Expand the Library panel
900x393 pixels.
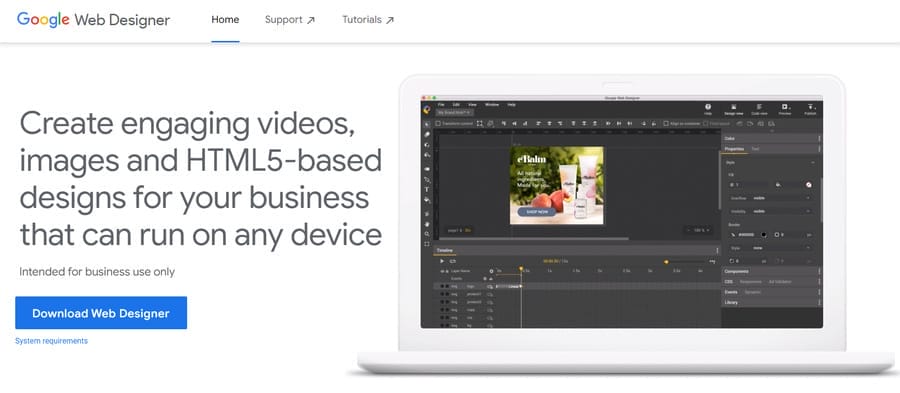click(x=771, y=302)
